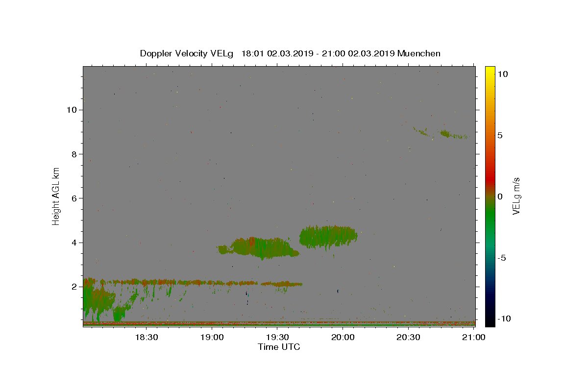Click the 20:30 time tick label
Image resolution: width=588 pixels, height=392 pixels.
[x=409, y=337]
